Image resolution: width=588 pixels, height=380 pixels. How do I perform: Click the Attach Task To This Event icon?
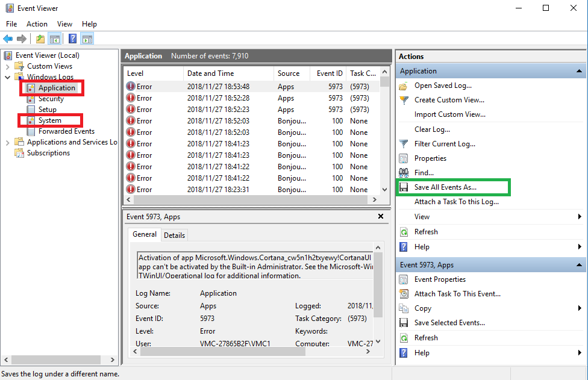(404, 294)
